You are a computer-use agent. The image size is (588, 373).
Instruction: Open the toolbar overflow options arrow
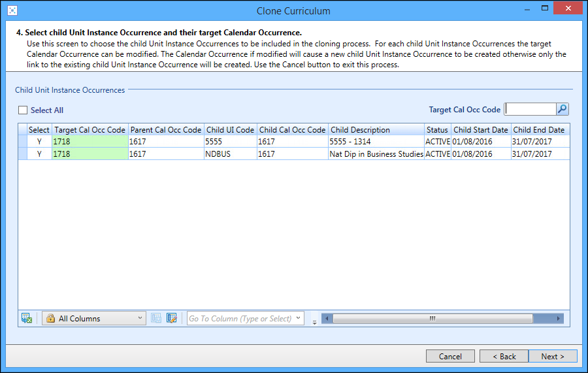pos(314,323)
